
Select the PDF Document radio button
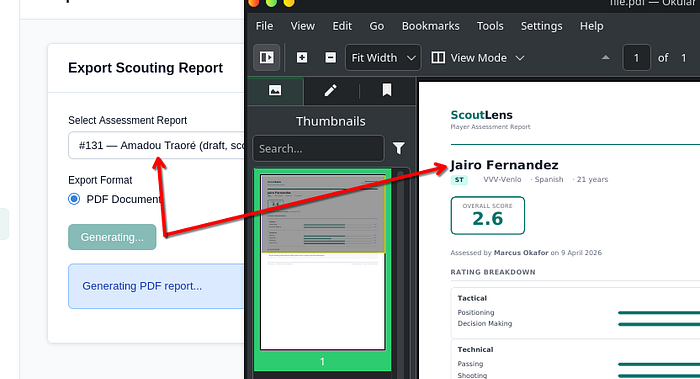pos(74,199)
